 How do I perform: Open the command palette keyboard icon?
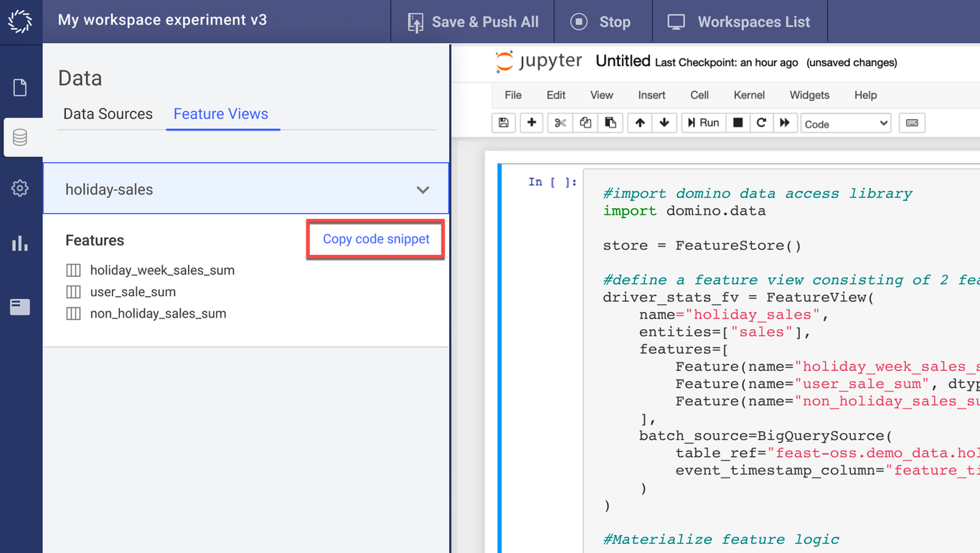click(912, 123)
